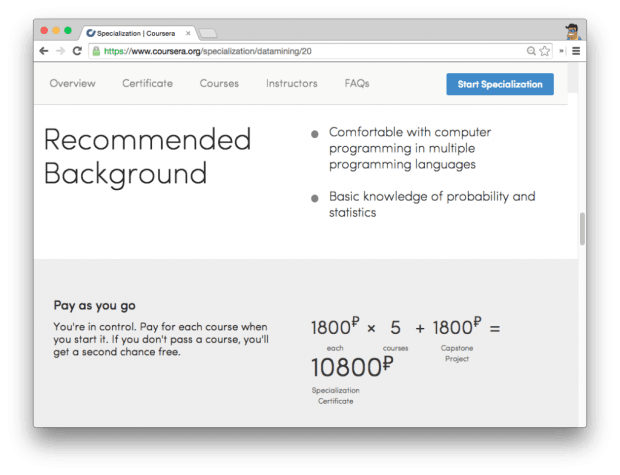This screenshot has width=620, height=475.
Task: Bookmark this page with the star icon
Action: [545, 50]
